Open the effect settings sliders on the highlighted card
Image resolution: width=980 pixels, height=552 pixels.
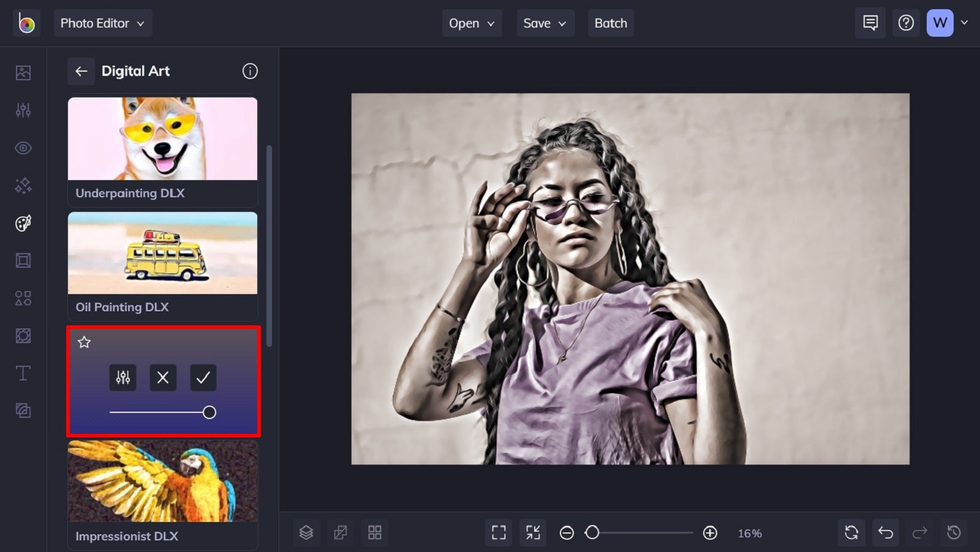pos(123,377)
